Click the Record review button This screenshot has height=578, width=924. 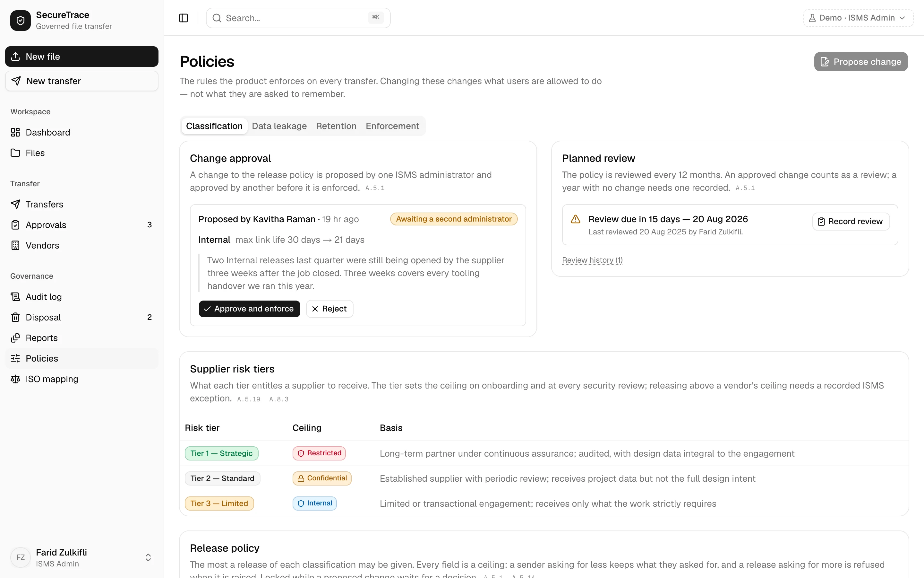pos(851,222)
